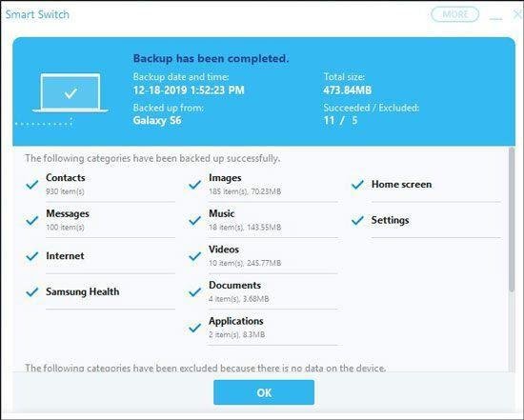Click the checkmark beside Images
This screenshot has width=524, height=420.
[x=194, y=185]
